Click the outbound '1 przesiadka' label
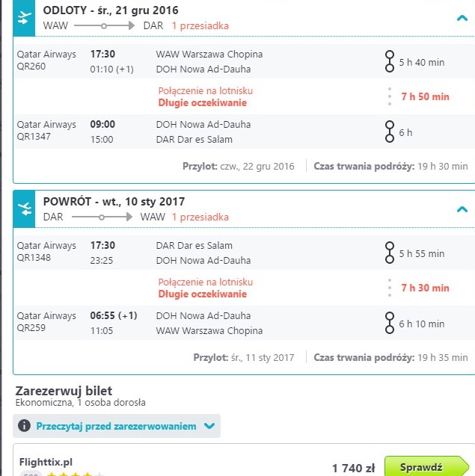Viewport: 475px width, 476px height. 200,26
